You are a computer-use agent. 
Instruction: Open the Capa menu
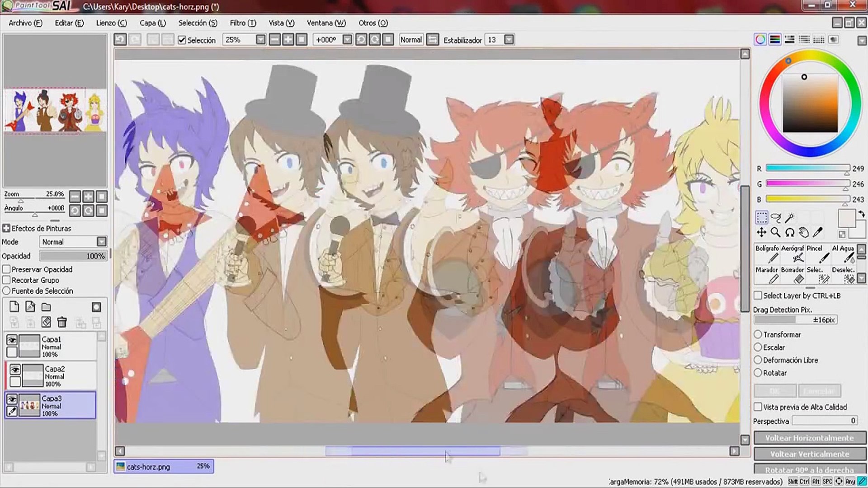click(152, 23)
